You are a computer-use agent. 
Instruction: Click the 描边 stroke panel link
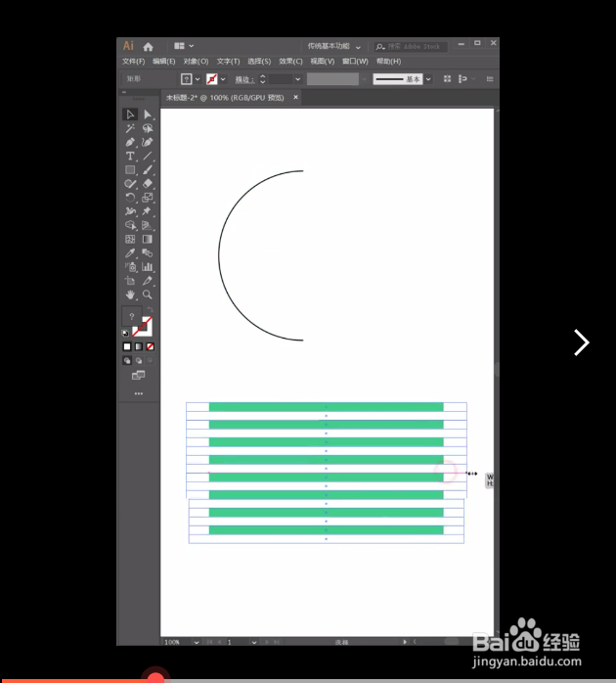click(244, 79)
